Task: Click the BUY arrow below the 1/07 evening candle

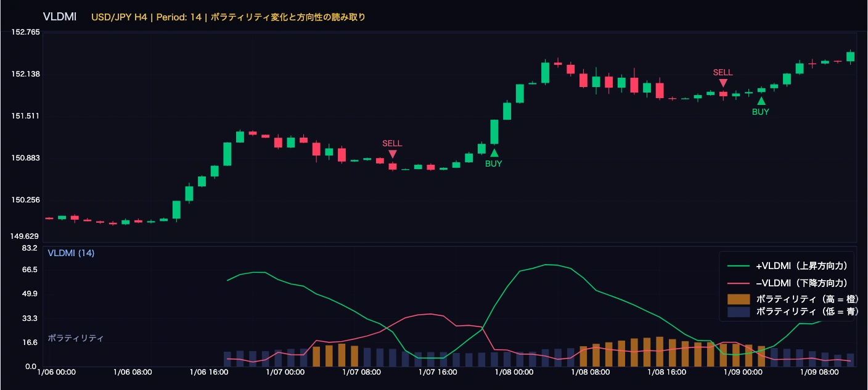Action: pos(494,153)
